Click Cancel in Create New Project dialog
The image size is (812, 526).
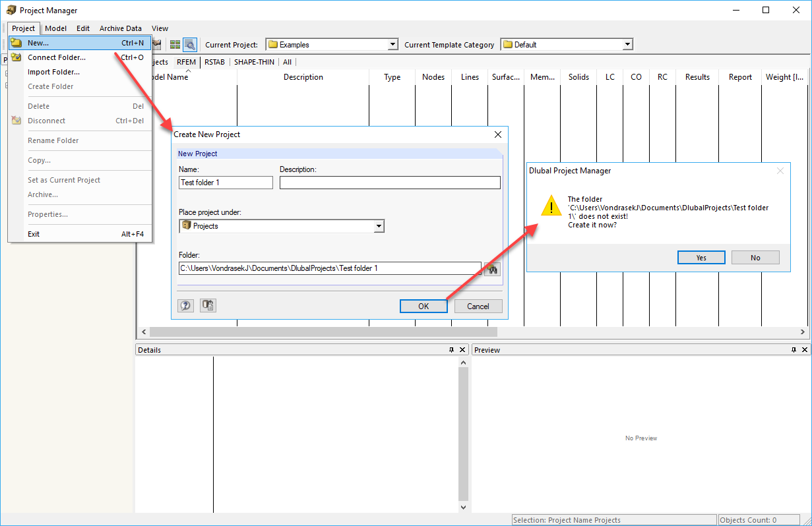pyautogui.click(x=478, y=306)
